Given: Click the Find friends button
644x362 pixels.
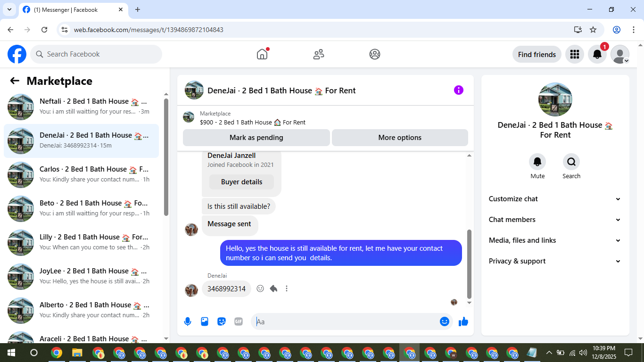Looking at the screenshot, I should (537, 54).
